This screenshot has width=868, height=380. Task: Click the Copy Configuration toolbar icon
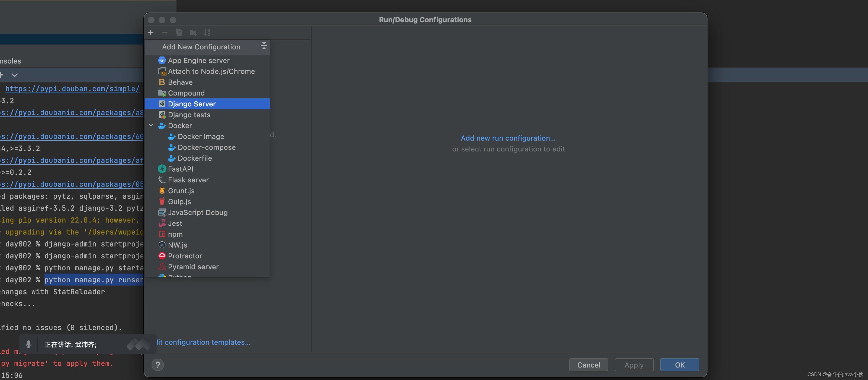(x=179, y=33)
